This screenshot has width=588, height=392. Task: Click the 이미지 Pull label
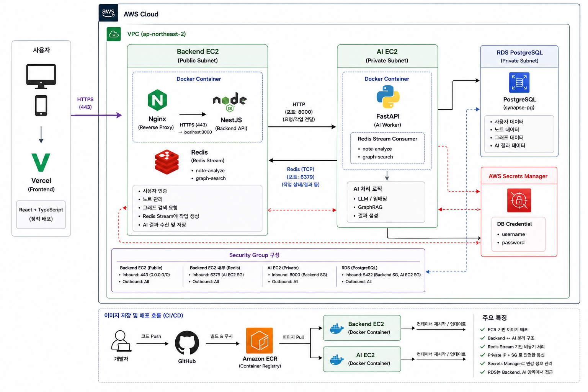tap(293, 337)
